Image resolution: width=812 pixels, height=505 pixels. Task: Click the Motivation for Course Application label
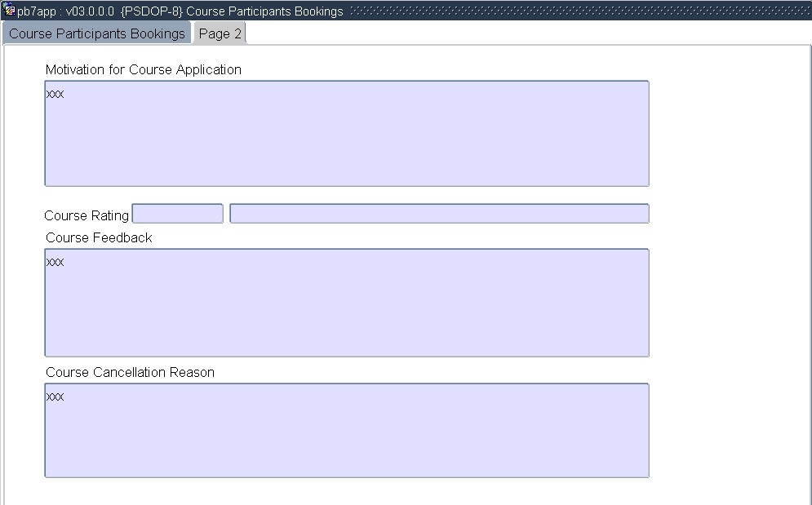144,70
